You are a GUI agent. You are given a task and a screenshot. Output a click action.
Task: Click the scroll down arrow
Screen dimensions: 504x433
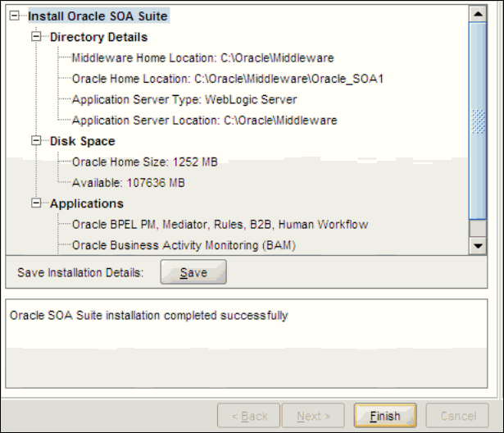[x=478, y=245]
